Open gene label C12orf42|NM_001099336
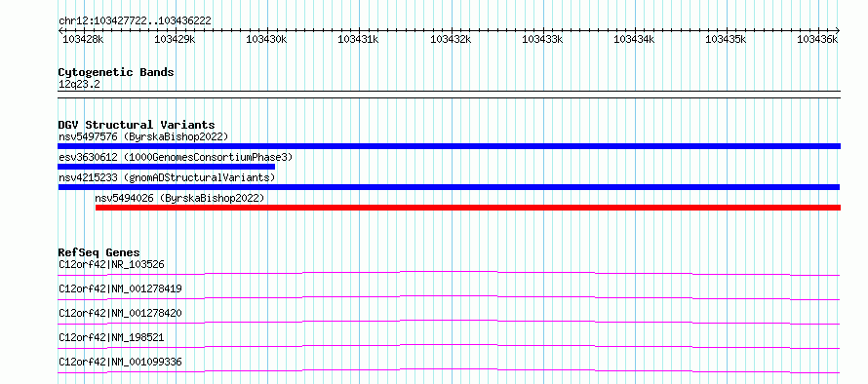 (120, 362)
